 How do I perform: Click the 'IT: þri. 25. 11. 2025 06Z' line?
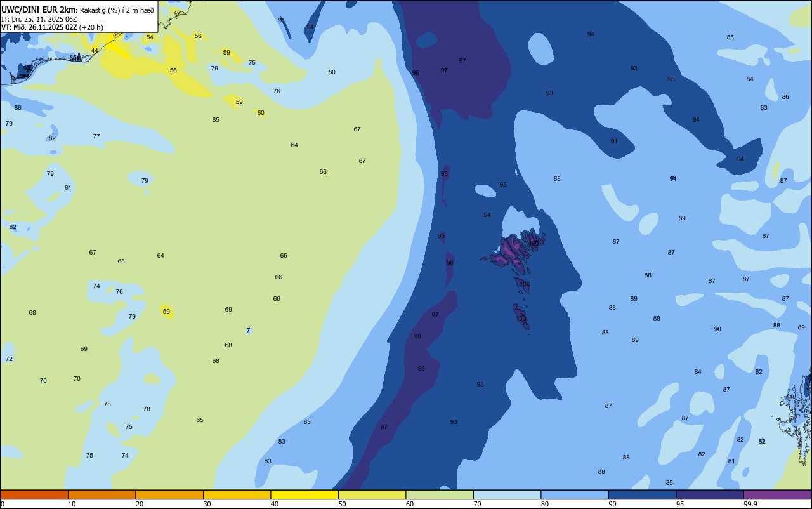39,19
